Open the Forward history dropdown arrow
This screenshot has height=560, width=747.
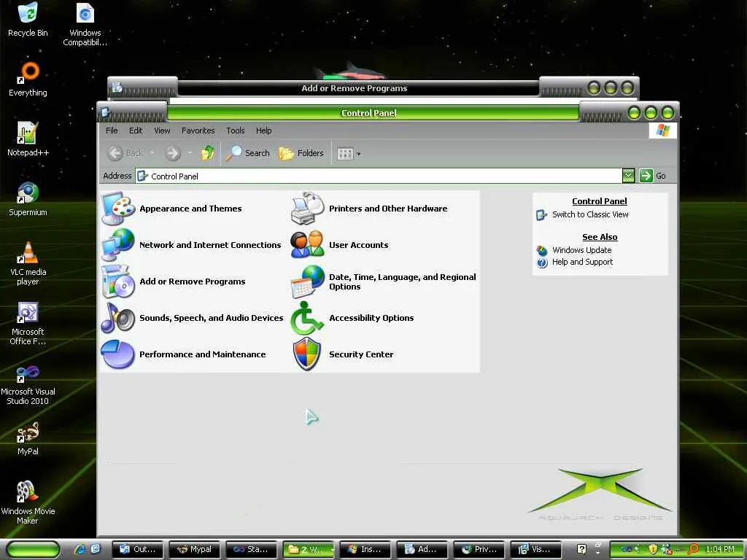(189, 153)
